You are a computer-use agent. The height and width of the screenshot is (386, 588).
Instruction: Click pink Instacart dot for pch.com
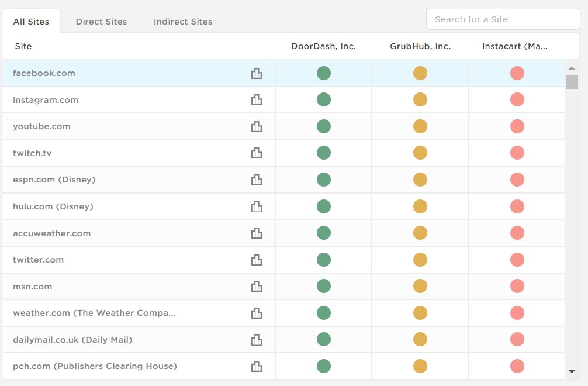517,366
